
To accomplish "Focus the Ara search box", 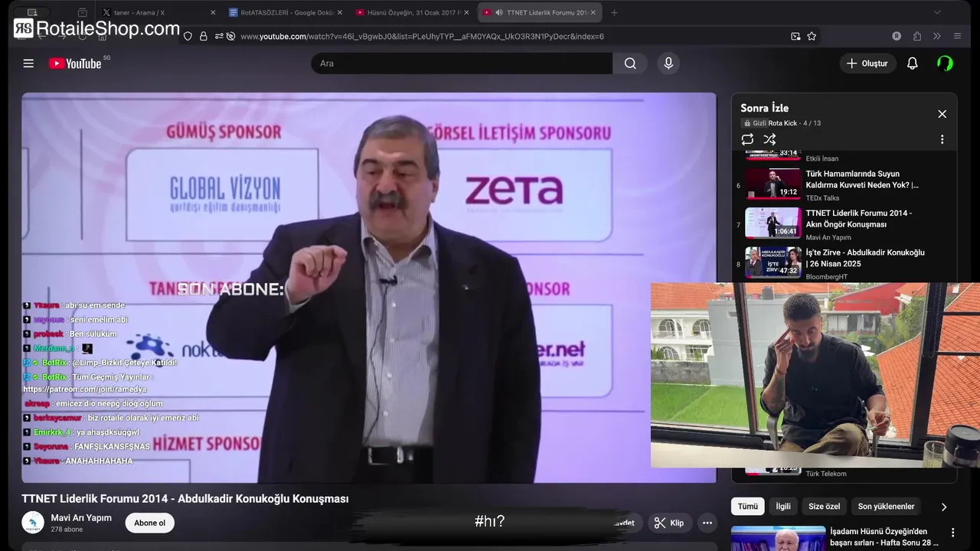I will pos(462,64).
